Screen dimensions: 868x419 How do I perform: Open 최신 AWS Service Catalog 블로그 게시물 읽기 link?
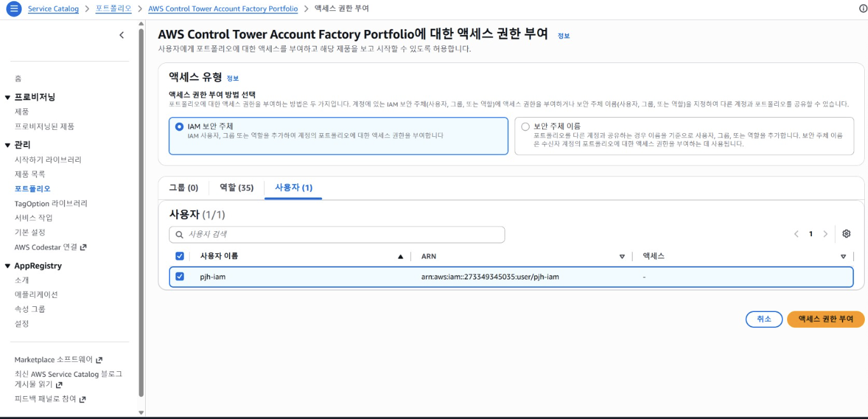[x=68, y=380]
